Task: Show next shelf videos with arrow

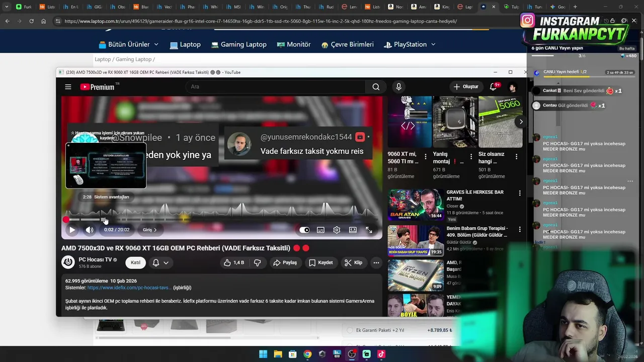Action: click(521, 122)
